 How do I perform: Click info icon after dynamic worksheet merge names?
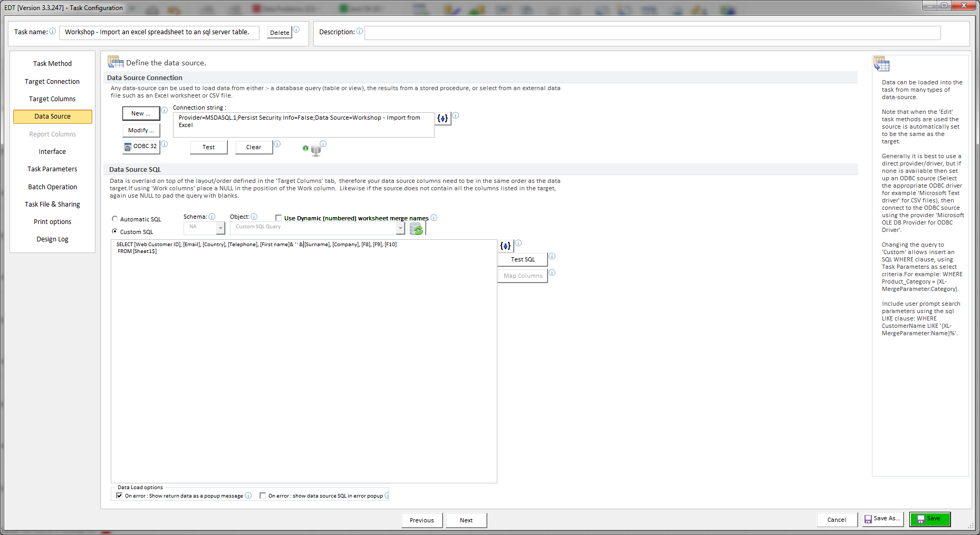[434, 218]
